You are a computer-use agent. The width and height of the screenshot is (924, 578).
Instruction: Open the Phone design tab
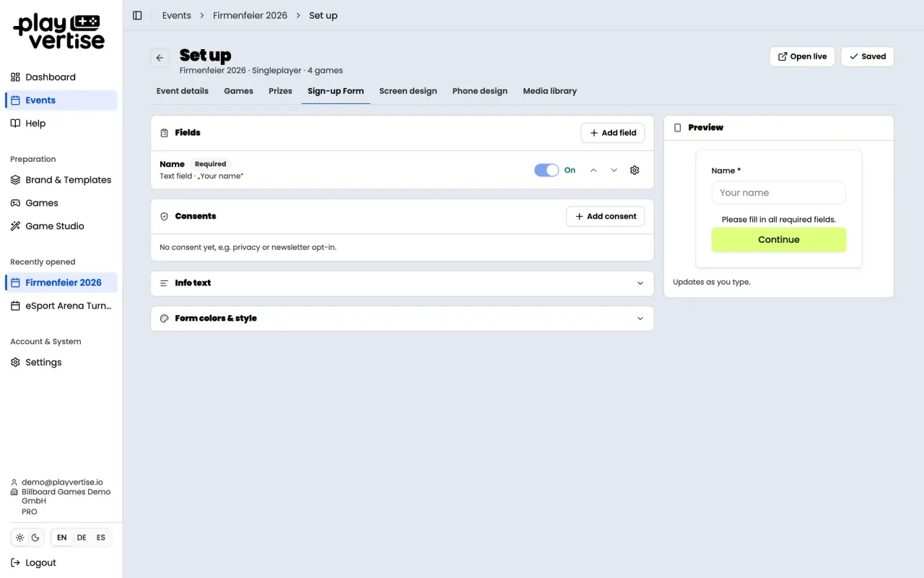pos(480,91)
